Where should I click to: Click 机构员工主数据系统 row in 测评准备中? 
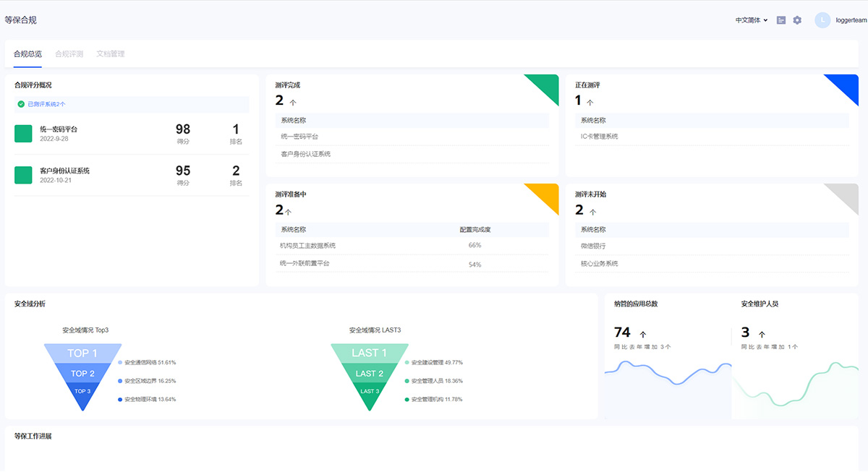tap(307, 246)
